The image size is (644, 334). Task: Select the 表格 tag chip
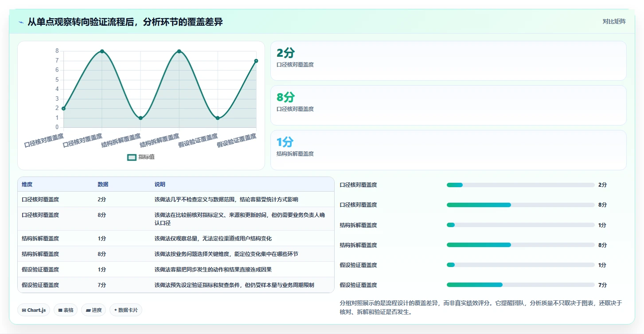[66, 310]
